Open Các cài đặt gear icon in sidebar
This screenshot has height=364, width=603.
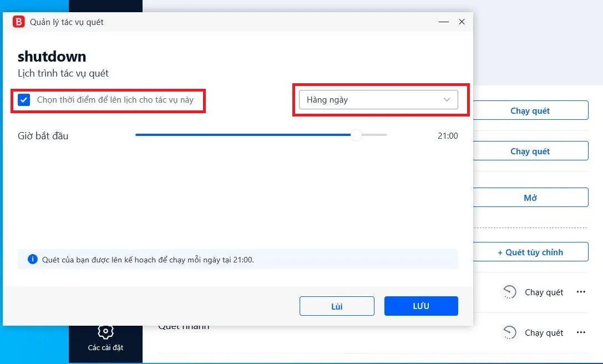(x=105, y=332)
